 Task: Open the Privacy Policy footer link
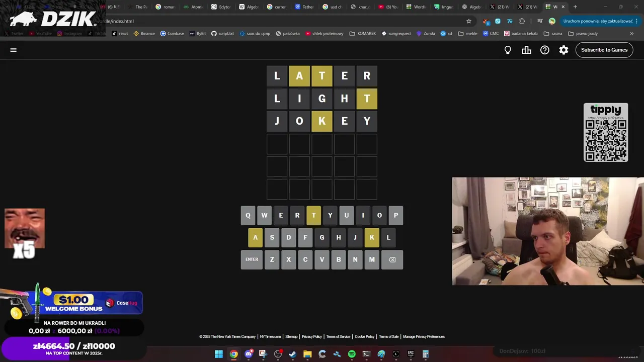[312, 336]
